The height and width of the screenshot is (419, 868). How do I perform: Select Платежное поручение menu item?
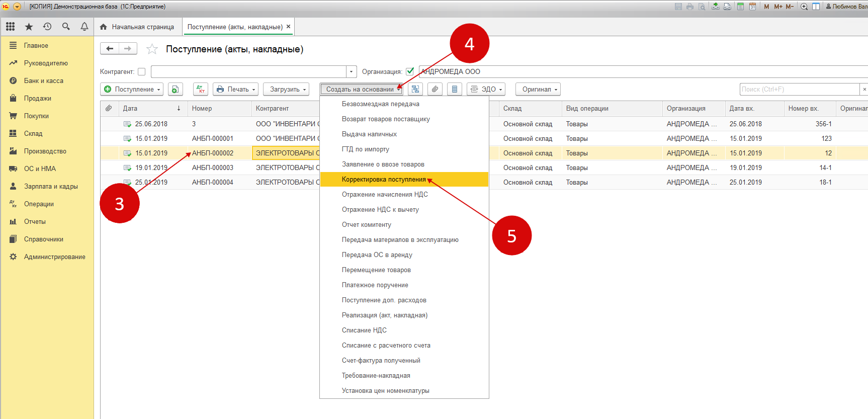[404, 285]
